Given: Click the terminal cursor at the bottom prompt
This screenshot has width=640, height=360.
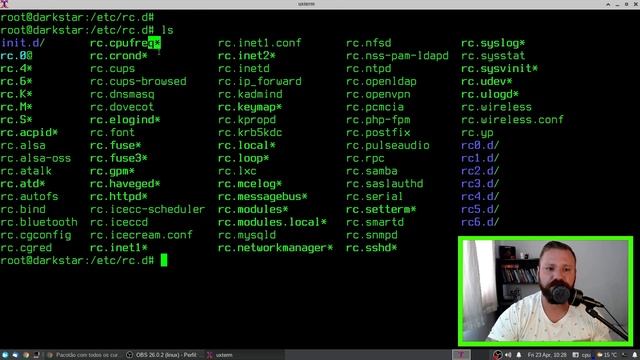Looking at the screenshot, I should (164, 260).
